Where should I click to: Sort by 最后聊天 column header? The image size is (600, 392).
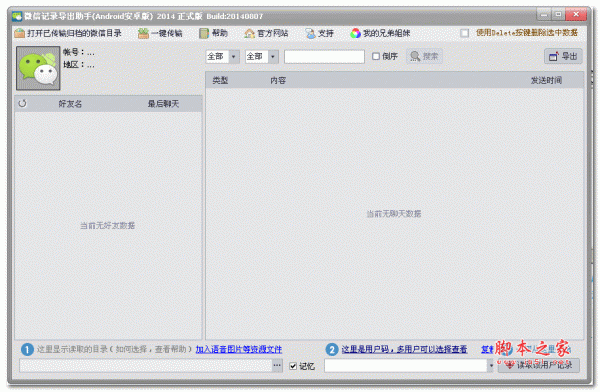163,104
